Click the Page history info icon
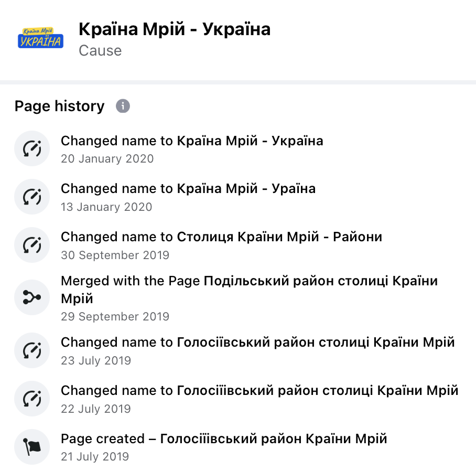The height and width of the screenshot is (471, 476). coord(123,106)
